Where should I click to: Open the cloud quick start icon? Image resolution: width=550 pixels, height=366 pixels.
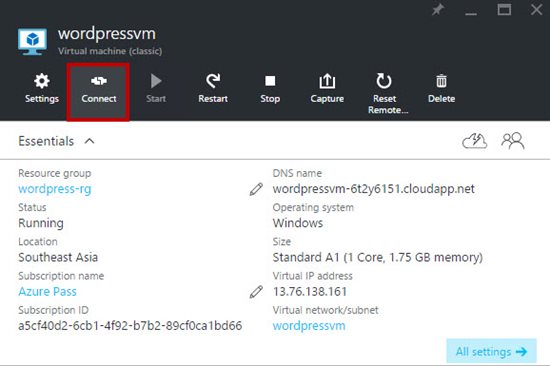point(474,141)
